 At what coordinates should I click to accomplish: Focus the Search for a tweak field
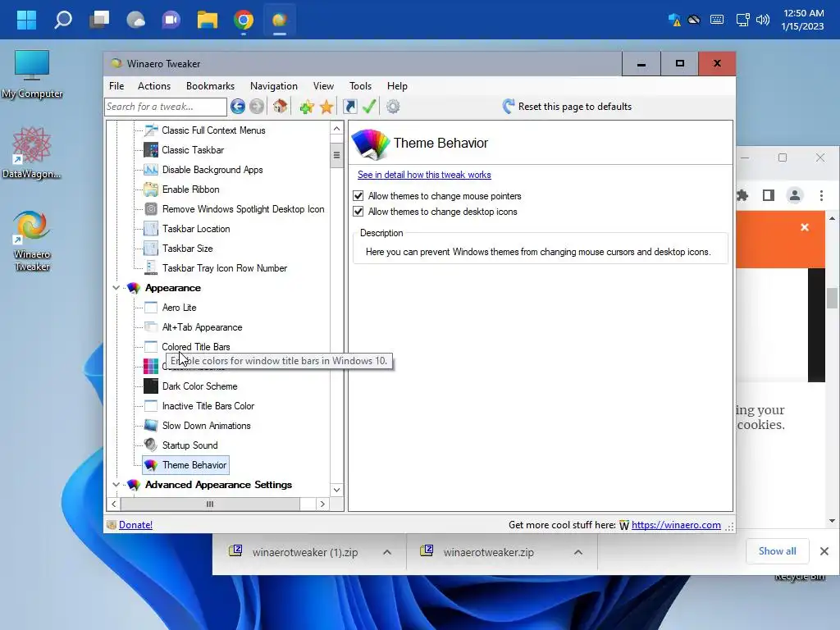click(166, 107)
